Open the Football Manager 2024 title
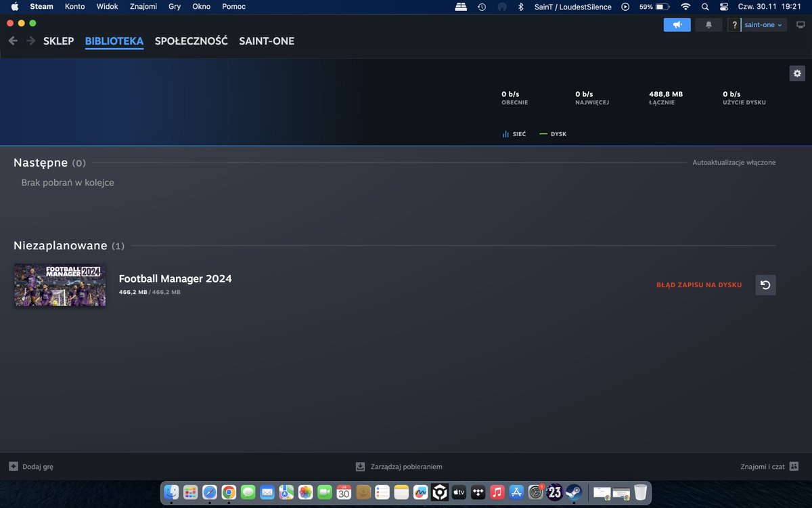This screenshot has width=812, height=508. click(175, 278)
